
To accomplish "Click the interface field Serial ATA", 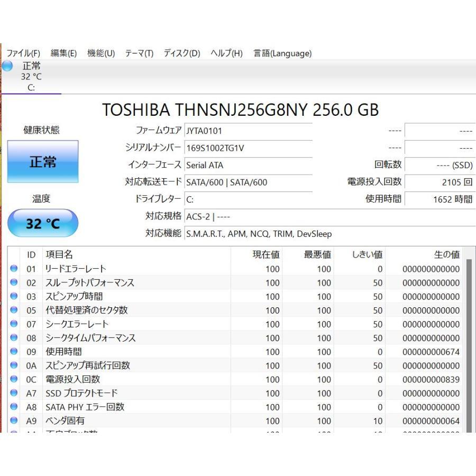I will [249, 165].
